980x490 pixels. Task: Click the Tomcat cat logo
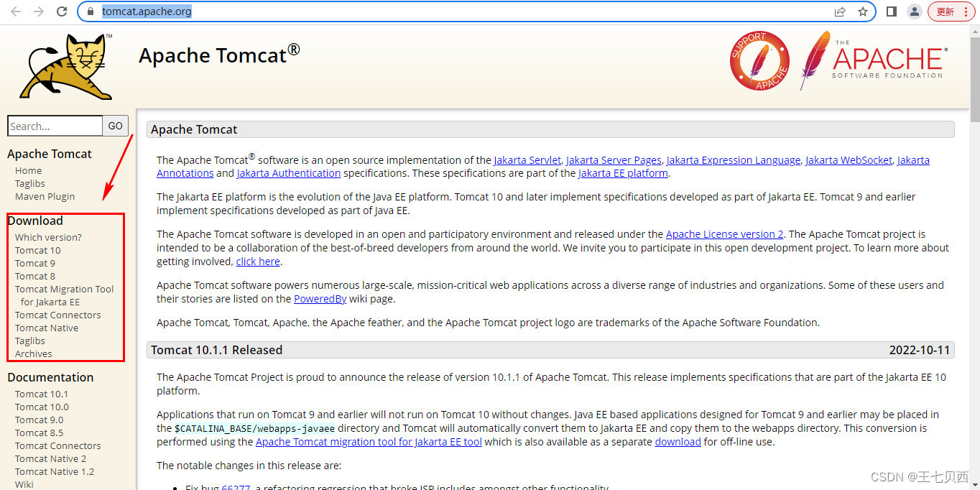(65, 66)
